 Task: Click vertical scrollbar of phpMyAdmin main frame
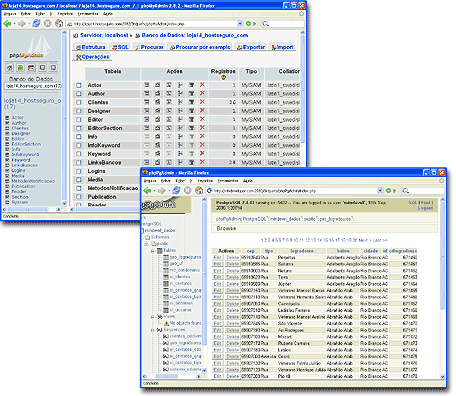(302, 118)
